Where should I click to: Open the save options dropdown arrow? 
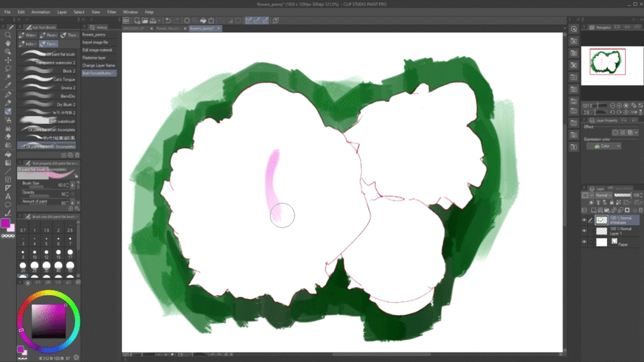pos(159,20)
